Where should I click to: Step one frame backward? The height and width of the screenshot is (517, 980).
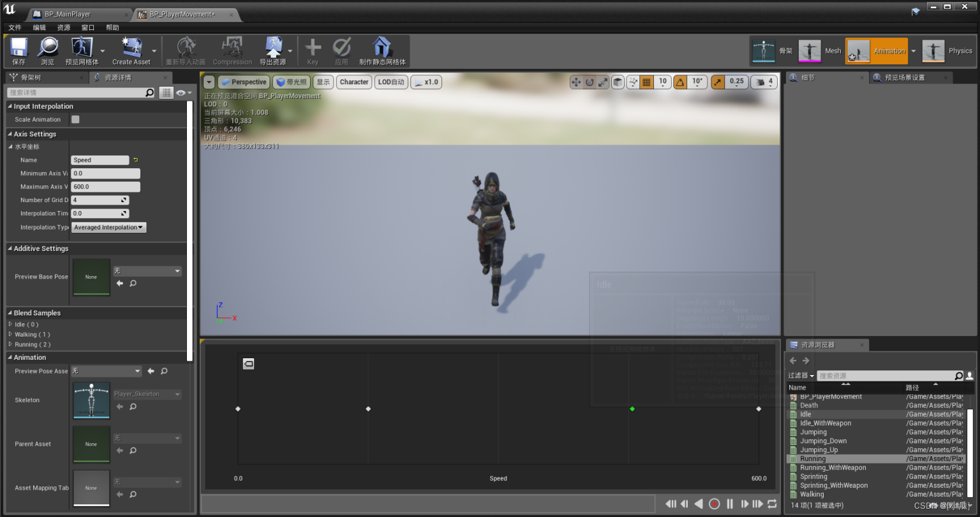click(684, 504)
